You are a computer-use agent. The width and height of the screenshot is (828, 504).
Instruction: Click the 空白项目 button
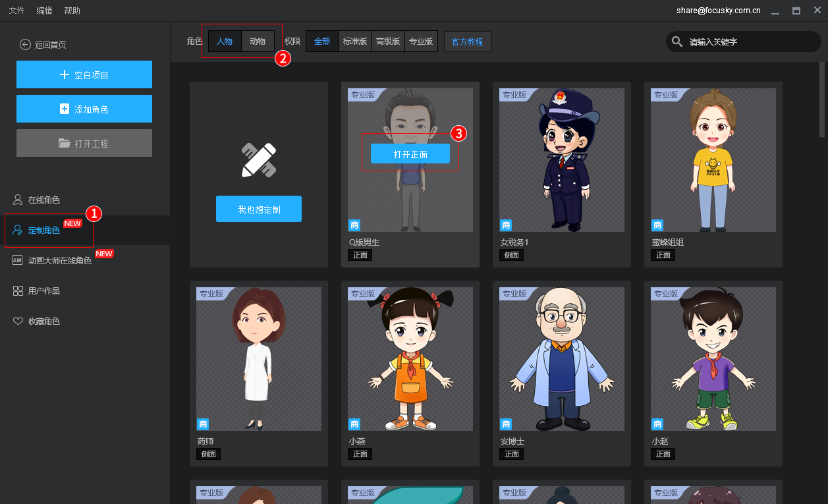coord(84,74)
